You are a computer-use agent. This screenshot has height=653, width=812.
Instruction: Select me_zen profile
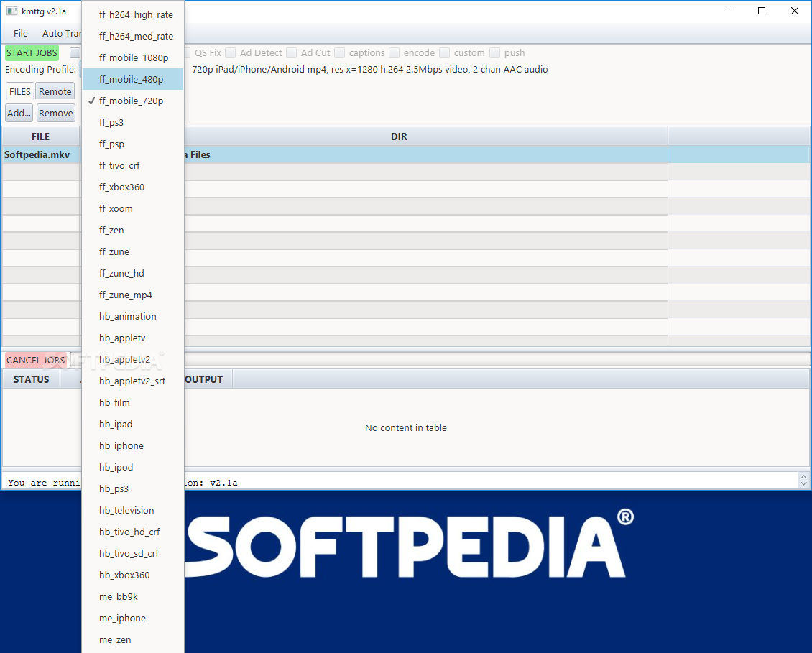(x=133, y=640)
